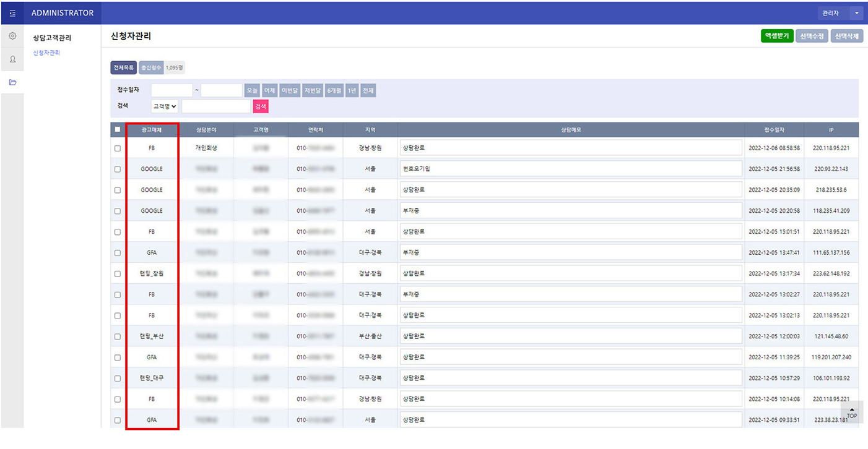Filter by 6개월 date range
Image resolution: width=868 pixels, height=449 pixels.
tap(334, 90)
